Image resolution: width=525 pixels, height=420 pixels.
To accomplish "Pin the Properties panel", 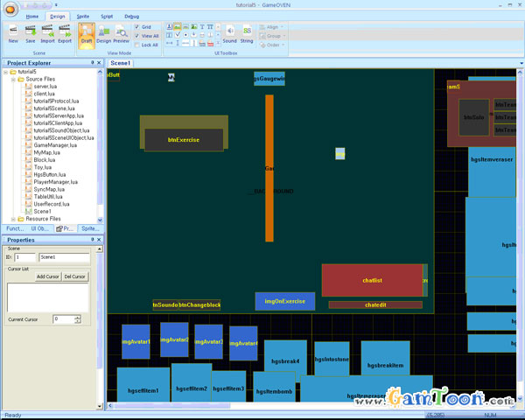I will pos(93,240).
